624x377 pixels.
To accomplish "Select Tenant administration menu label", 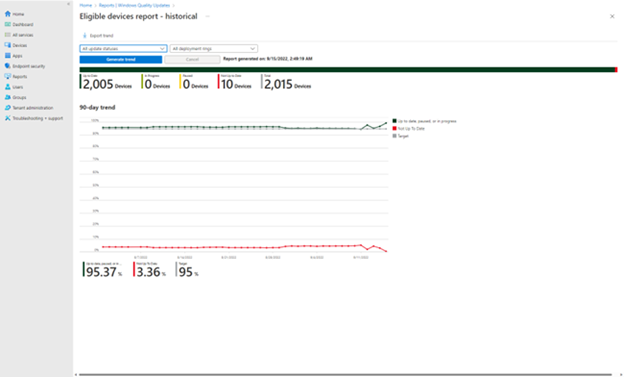I will tap(33, 108).
